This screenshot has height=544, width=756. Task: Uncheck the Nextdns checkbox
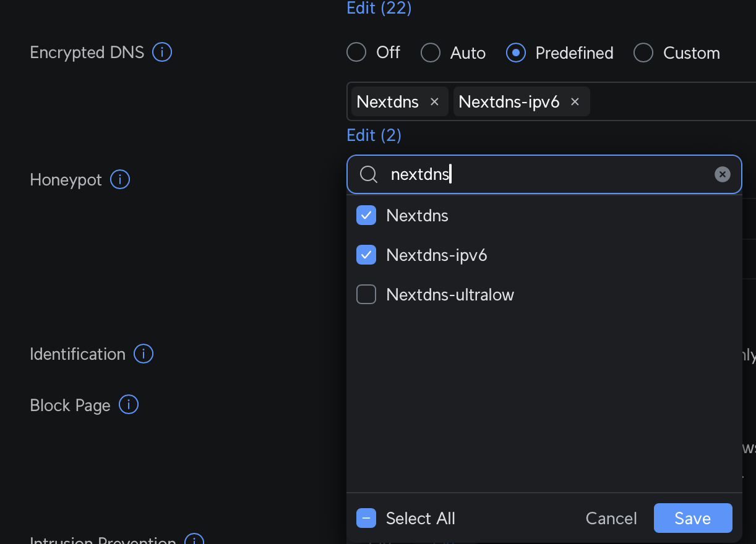tap(366, 216)
